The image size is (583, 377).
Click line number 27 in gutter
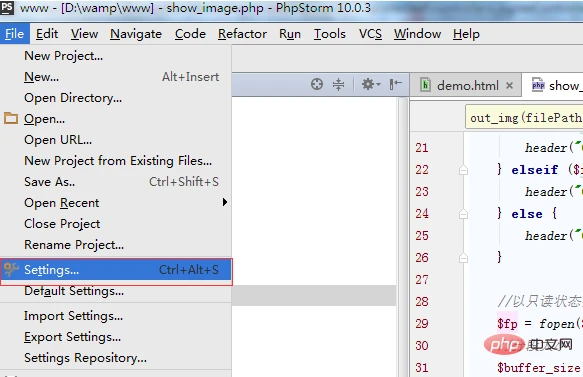pyautogui.click(x=422, y=280)
